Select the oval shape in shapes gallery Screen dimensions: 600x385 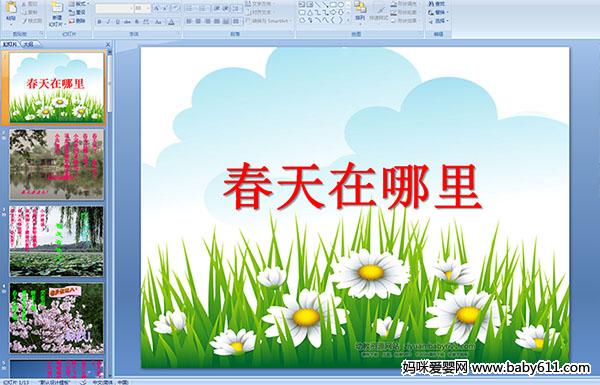[x=342, y=5]
